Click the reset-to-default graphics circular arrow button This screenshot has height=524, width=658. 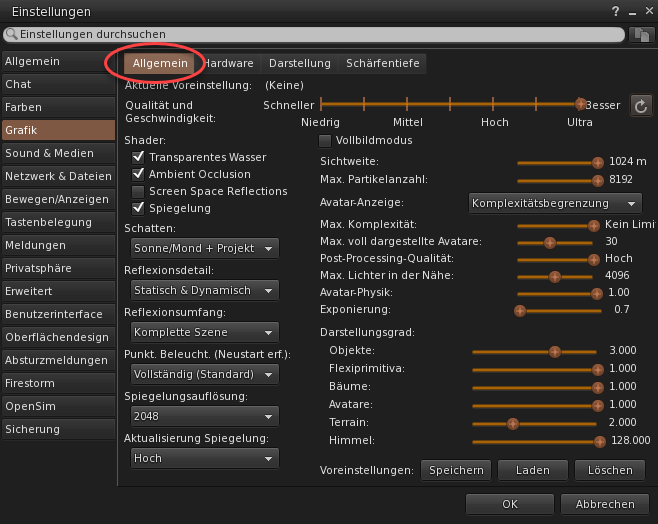click(x=641, y=105)
